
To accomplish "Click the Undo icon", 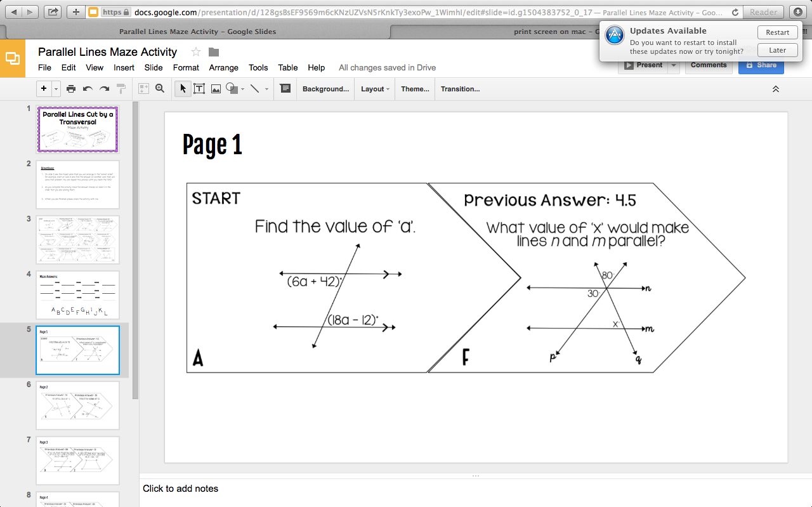I will click(x=87, y=89).
